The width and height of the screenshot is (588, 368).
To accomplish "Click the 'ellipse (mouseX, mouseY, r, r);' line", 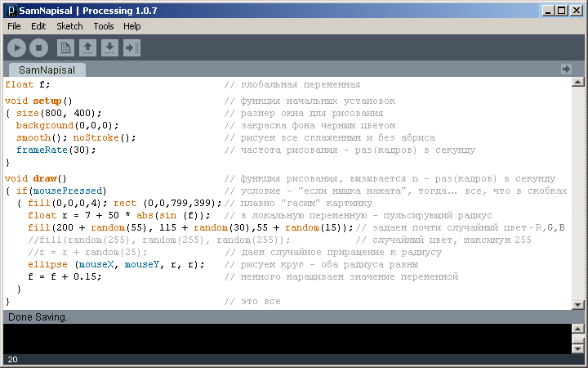I will click(116, 265).
